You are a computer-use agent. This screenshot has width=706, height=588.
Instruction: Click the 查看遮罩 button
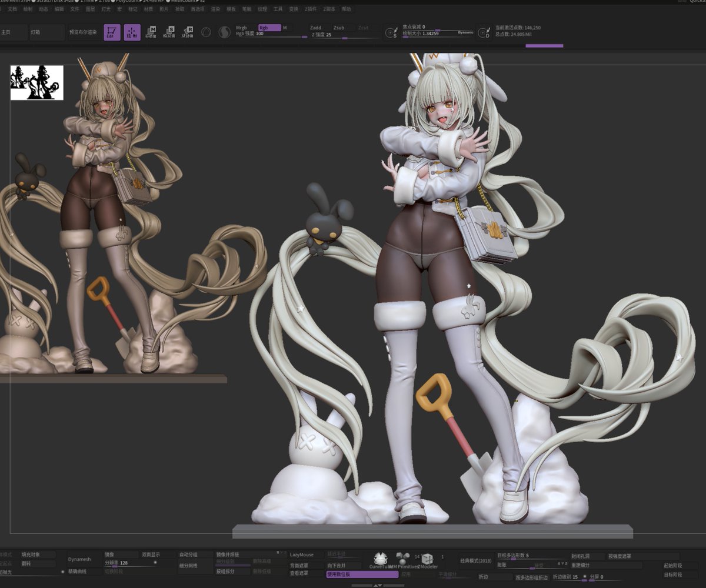pyautogui.click(x=306, y=573)
